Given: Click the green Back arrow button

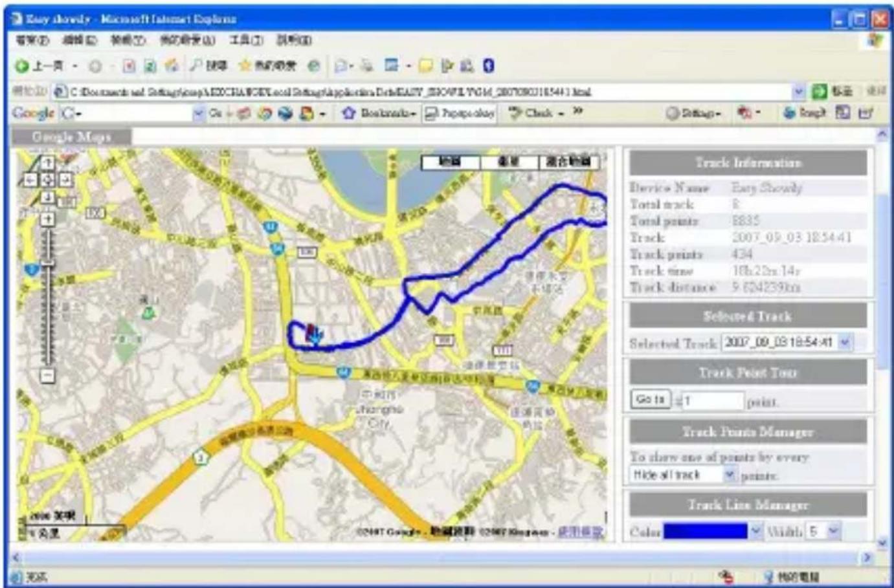Looking at the screenshot, I should pyautogui.click(x=21, y=66).
